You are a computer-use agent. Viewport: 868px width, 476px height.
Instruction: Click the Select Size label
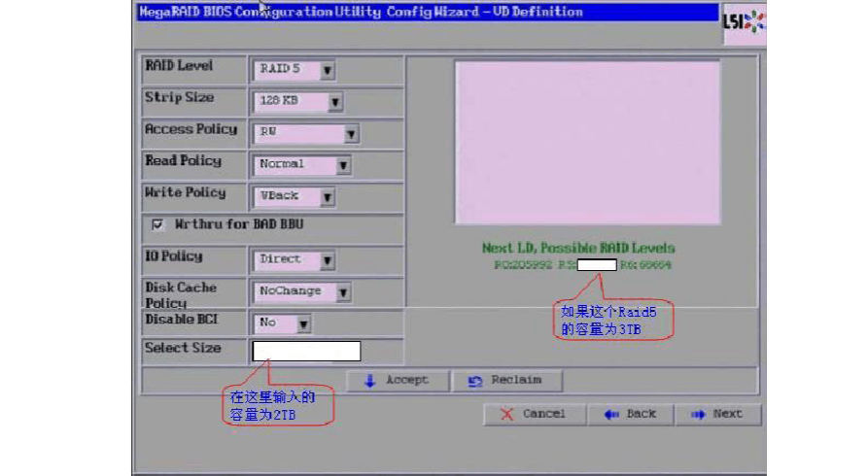tap(183, 348)
